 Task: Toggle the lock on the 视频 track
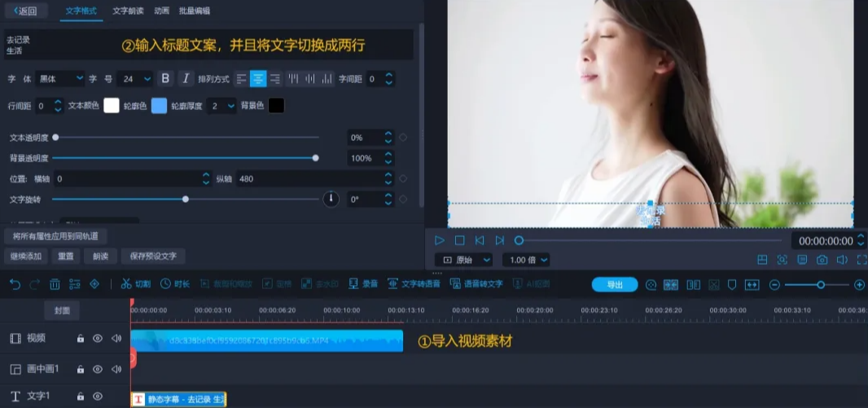coord(81,338)
